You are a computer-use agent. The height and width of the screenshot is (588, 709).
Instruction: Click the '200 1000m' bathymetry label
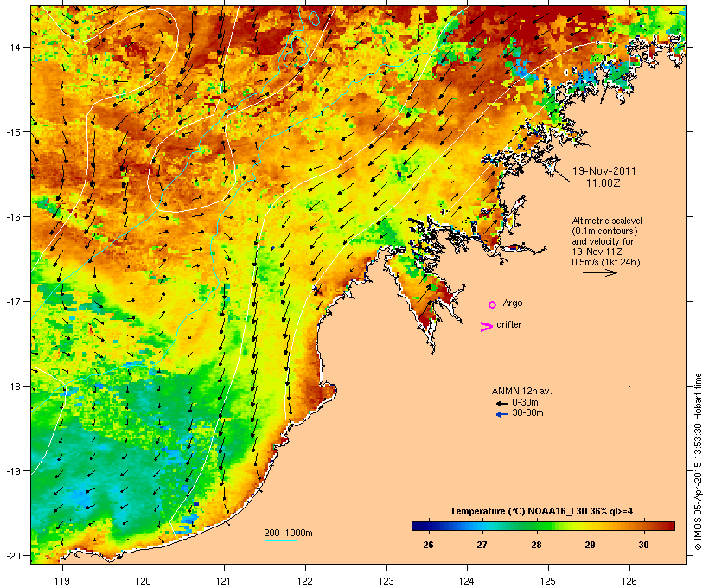(x=288, y=533)
